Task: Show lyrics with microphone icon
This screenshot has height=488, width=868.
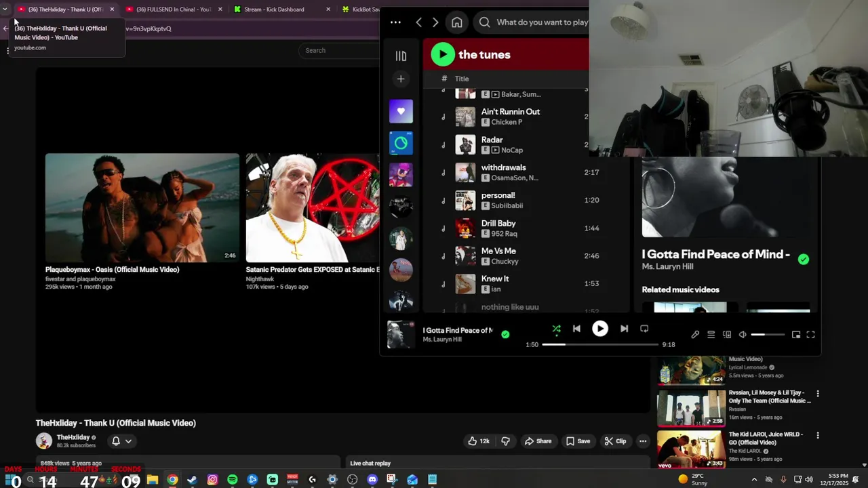Action: (695, 335)
